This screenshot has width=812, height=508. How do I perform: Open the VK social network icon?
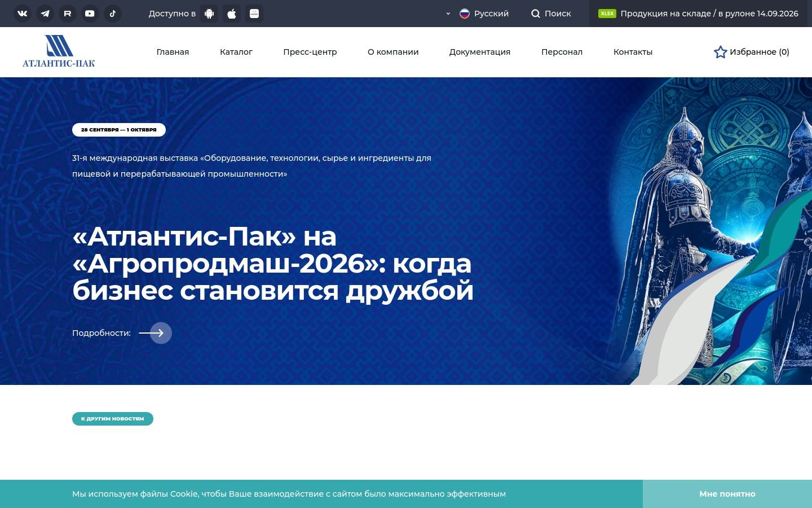23,14
